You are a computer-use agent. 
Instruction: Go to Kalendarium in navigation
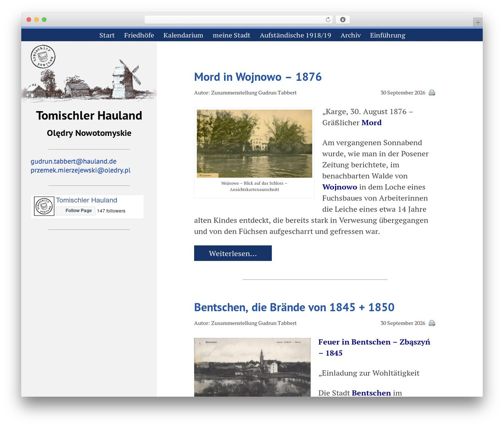pos(183,35)
